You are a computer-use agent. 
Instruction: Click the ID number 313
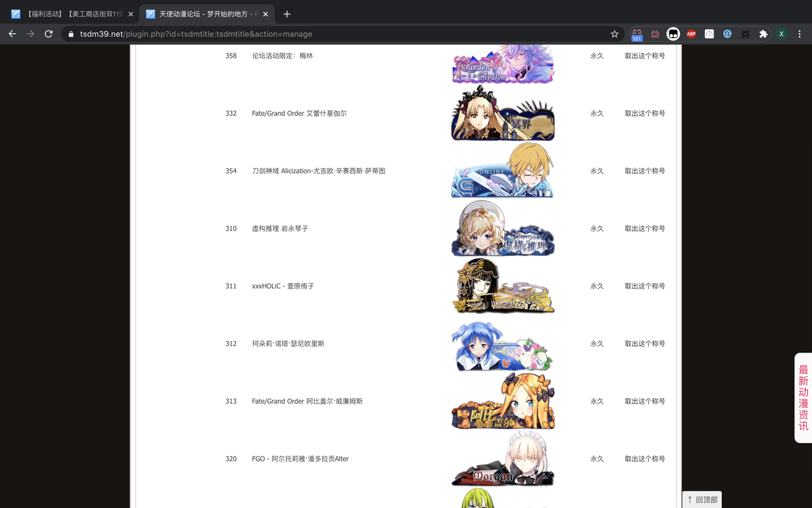pos(231,401)
